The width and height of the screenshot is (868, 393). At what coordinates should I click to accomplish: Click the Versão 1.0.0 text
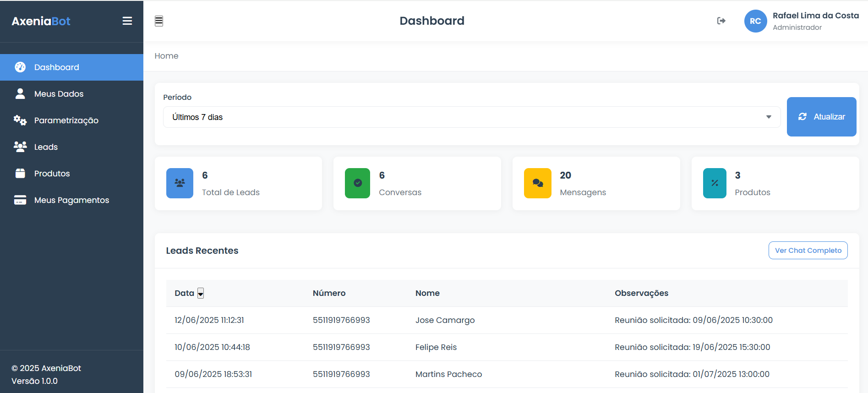[x=34, y=381]
